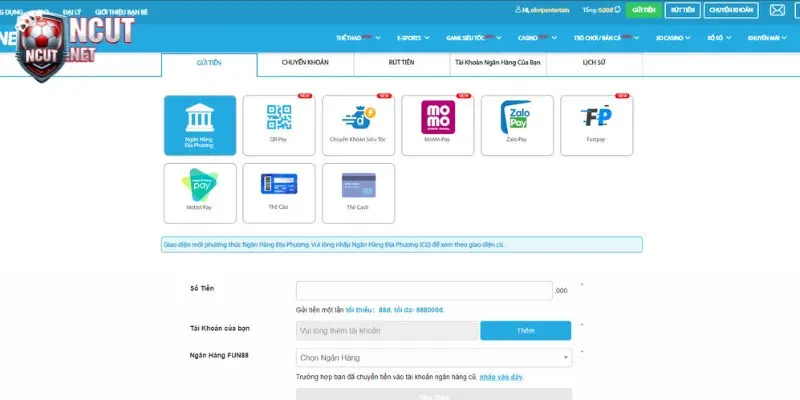Click the Số Tiền amount input field
The width and height of the screenshot is (800, 400).
tap(425, 290)
